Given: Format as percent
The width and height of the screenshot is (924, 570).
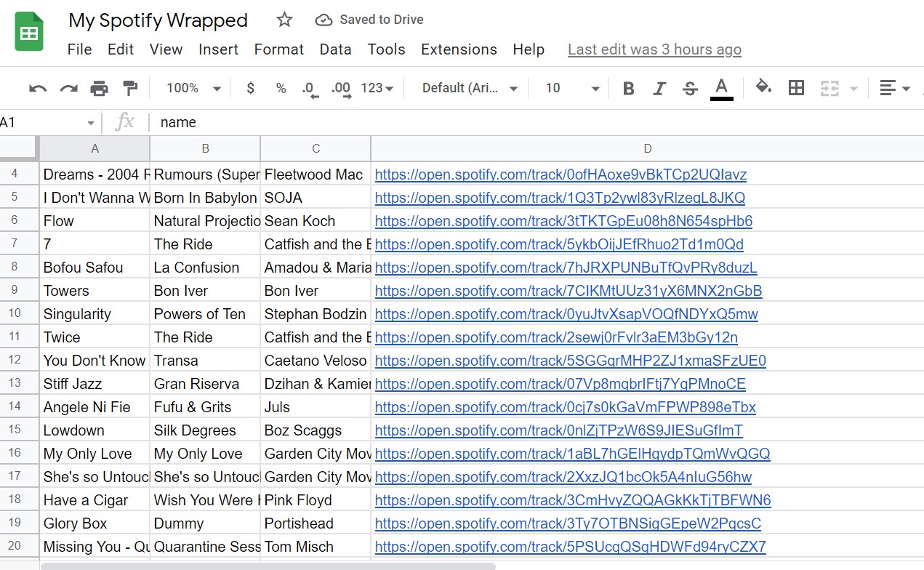Looking at the screenshot, I should (x=281, y=88).
